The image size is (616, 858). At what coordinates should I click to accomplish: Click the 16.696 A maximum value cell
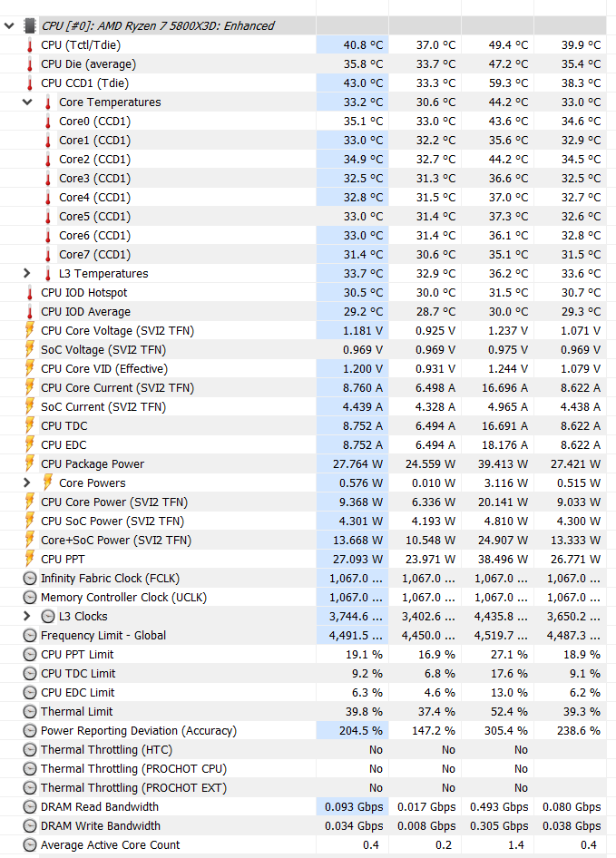498,388
